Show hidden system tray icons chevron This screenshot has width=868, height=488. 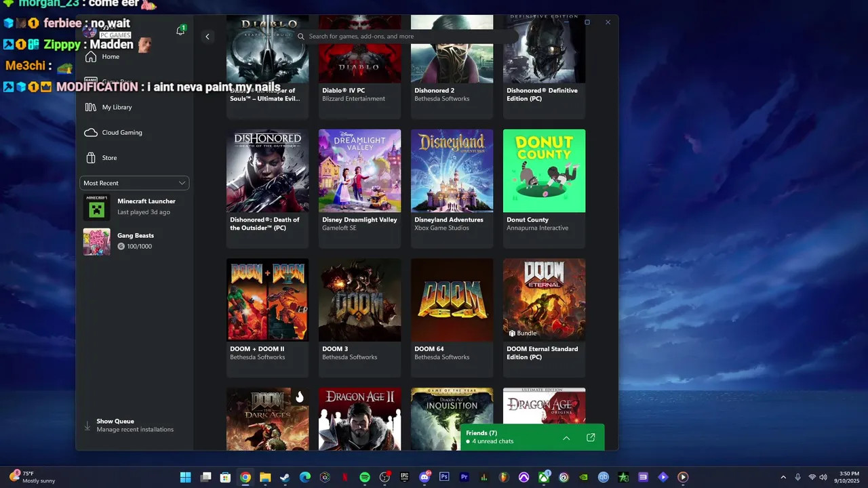click(783, 477)
